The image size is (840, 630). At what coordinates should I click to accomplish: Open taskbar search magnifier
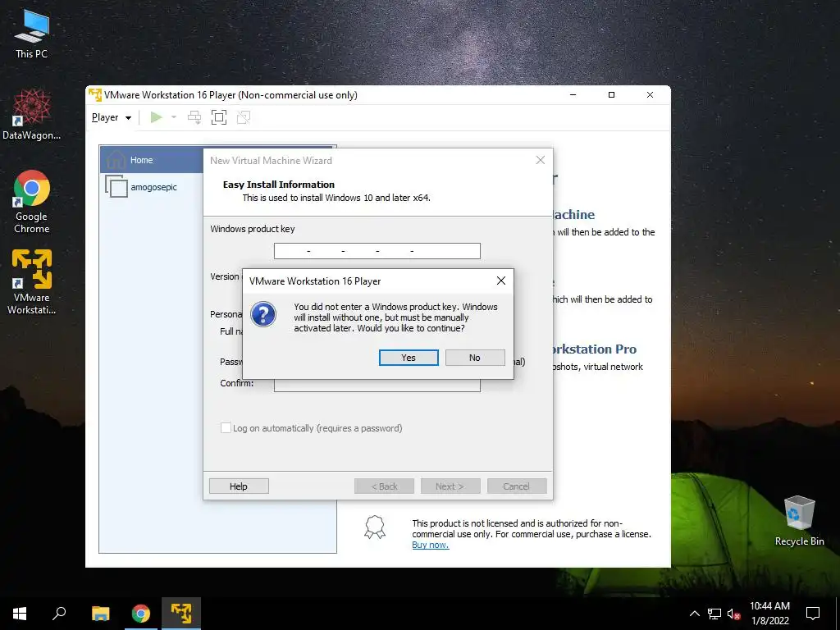(x=59, y=614)
